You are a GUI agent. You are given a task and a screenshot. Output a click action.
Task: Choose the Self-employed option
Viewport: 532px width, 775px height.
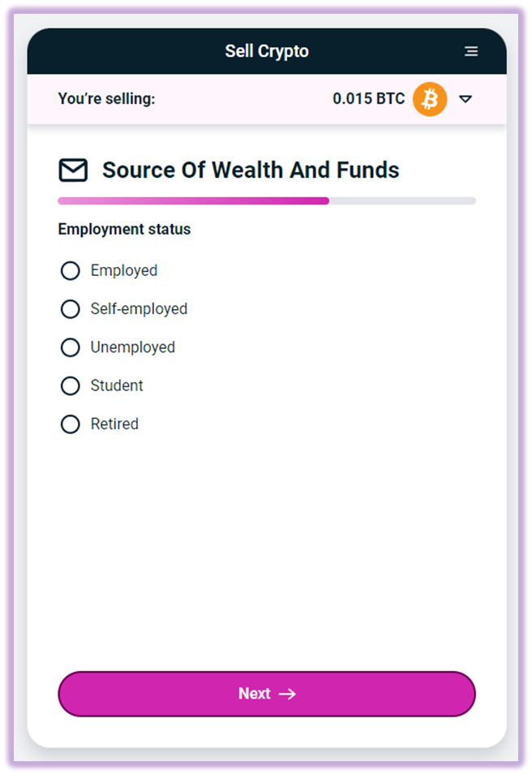[x=70, y=309]
